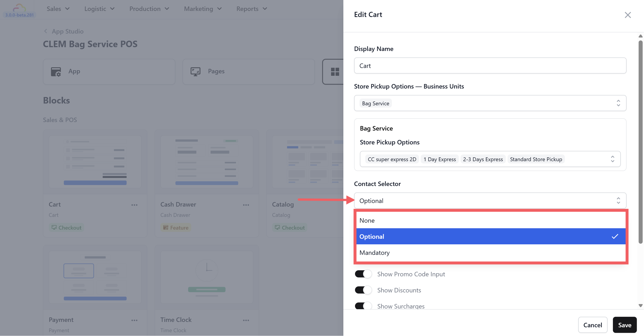Expand the Business Units dropdown

pyautogui.click(x=618, y=103)
